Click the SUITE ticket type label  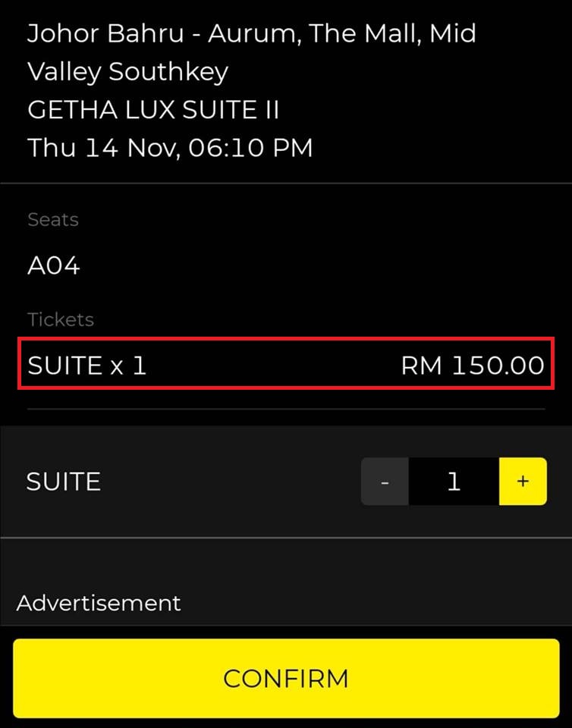coord(64,482)
